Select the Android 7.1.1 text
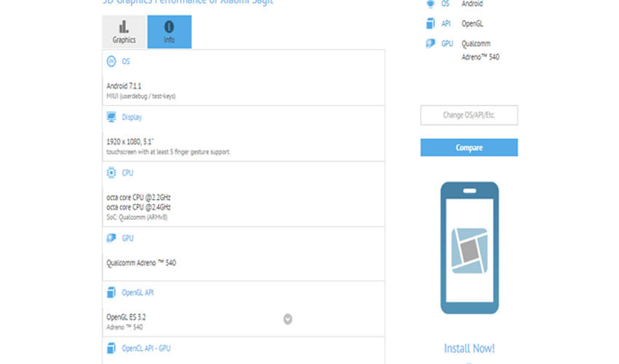Screen dimensions: 619x364 pyautogui.click(x=124, y=86)
